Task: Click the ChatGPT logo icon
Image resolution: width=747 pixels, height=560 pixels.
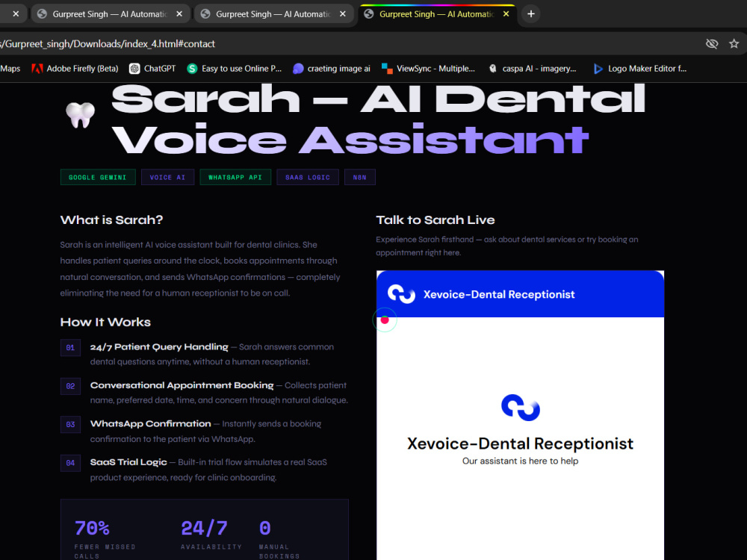Action: coord(134,69)
